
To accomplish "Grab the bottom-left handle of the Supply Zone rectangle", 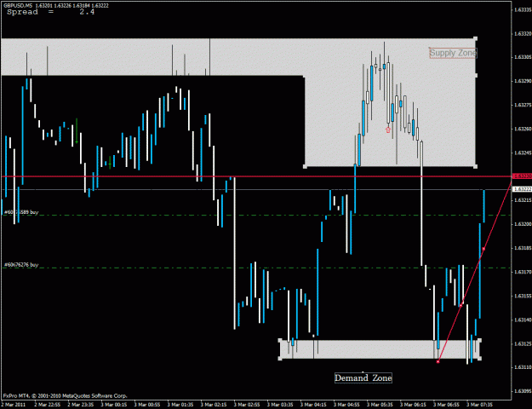I will [305, 166].
